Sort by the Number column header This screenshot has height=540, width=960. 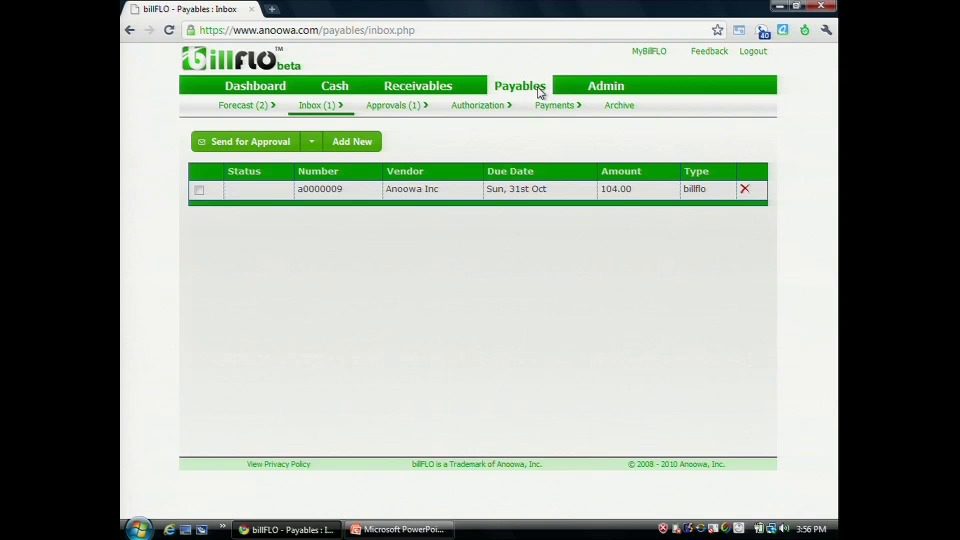pos(318,171)
